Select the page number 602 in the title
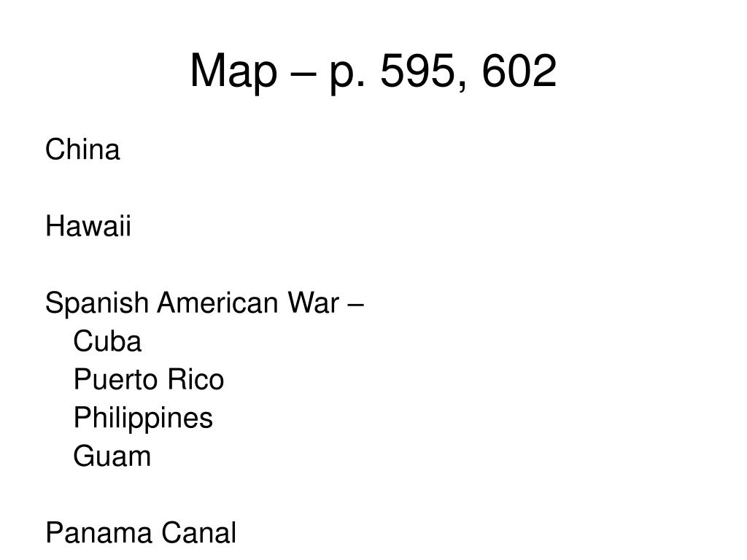Image resolution: width=747 pixels, height=560 pixels. (519, 71)
